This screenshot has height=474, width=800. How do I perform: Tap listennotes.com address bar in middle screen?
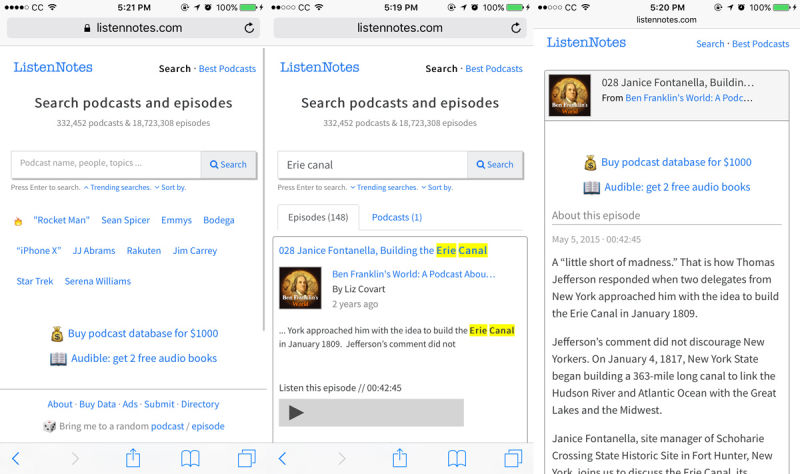click(400, 28)
